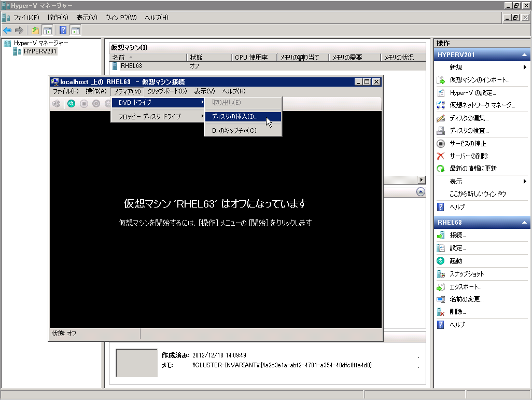532x400 pixels.
Task: Open the フロッピー ディスク ドライブ submenu
Action: 159,116
